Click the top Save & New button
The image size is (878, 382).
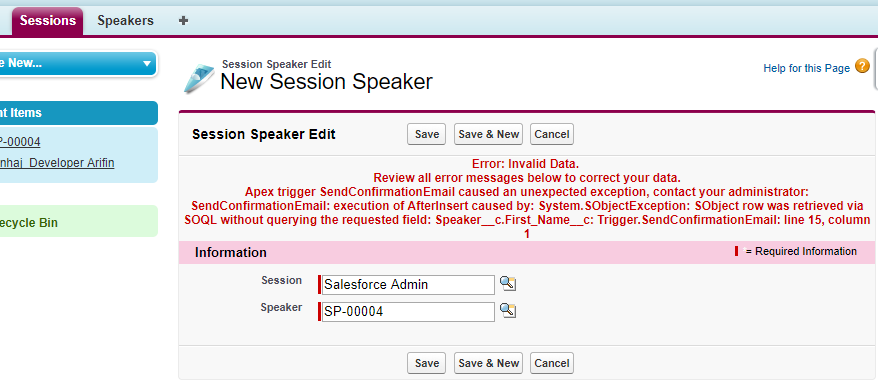point(488,134)
